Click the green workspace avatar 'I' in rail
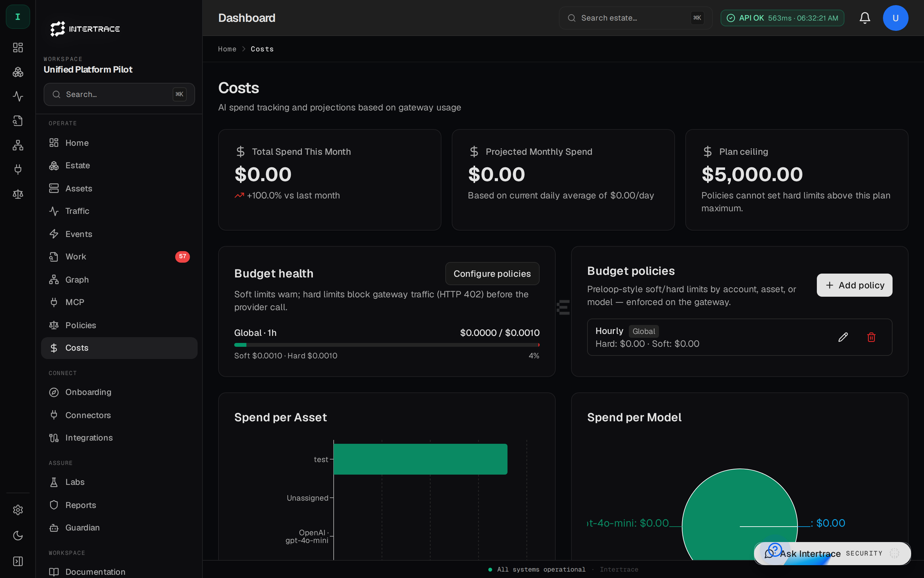The width and height of the screenshot is (924, 578). click(18, 16)
